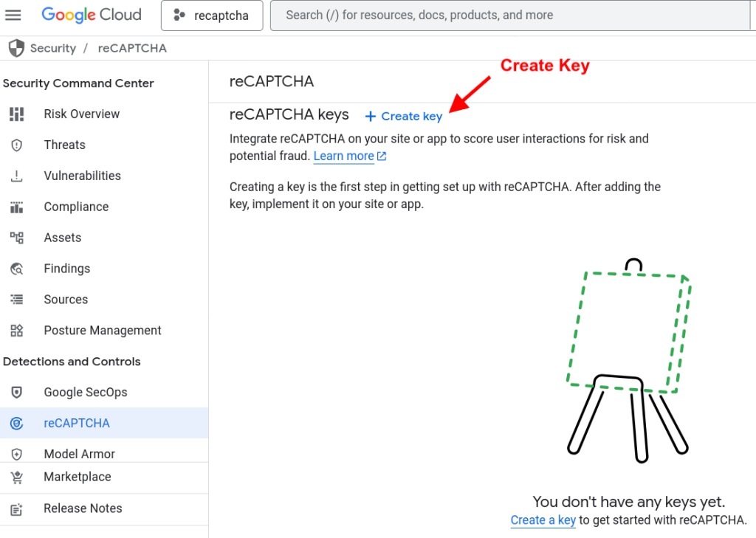Click the Posture Management icon
The image size is (756, 538).
coord(16,330)
